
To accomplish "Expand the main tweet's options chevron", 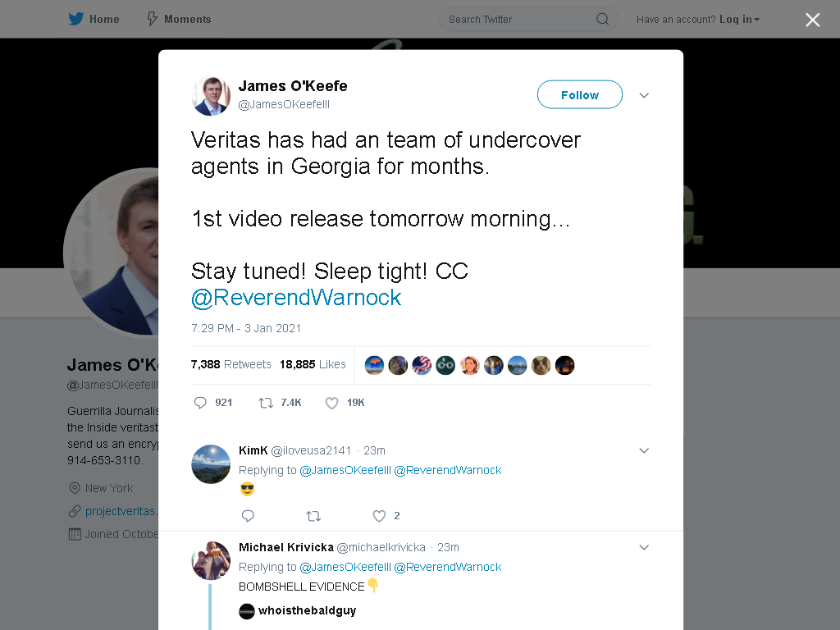I will coord(644,95).
